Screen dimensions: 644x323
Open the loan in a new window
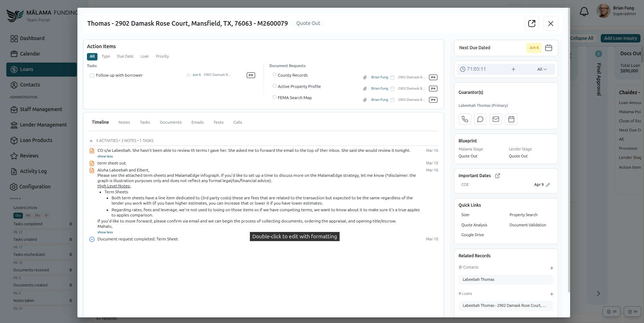pos(532,23)
